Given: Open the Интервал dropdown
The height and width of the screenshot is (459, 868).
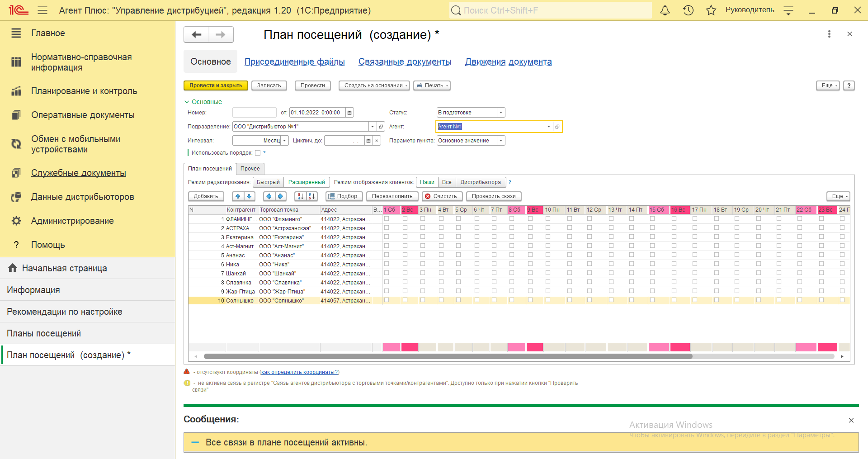Looking at the screenshot, I should click(x=285, y=141).
